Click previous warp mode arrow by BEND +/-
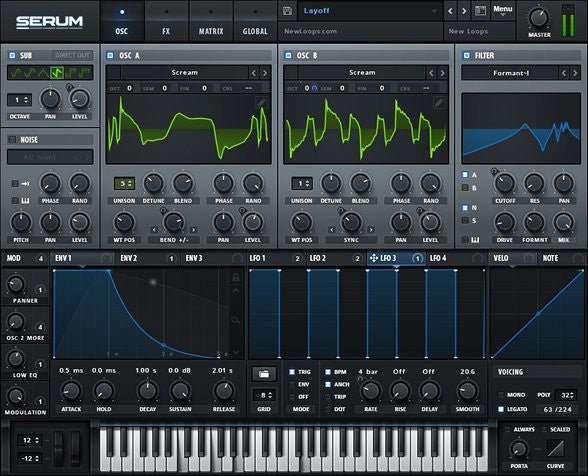Image resolution: width=588 pixels, height=476 pixels. tap(154, 230)
